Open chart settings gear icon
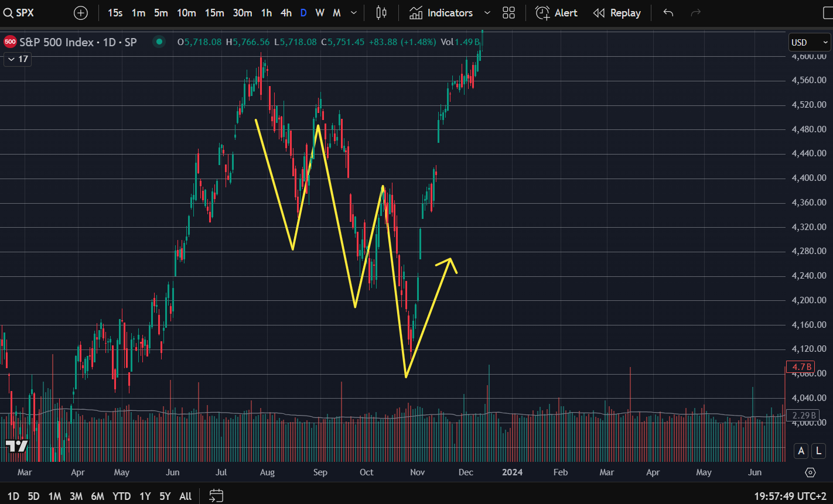The image size is (833, 504). pyautogui.click(x=810, y=472)
